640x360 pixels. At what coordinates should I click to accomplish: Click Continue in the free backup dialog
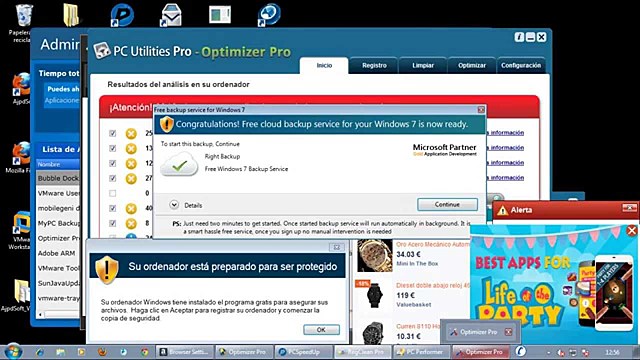pyautogui.click(x=447, y=204)
